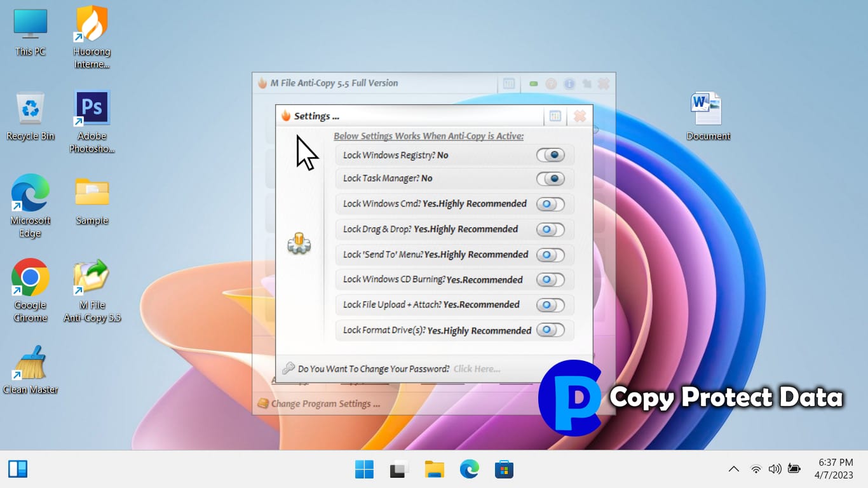Viewport: 868px width, 488px height.
Task: Select the Word Document on desktop
Action: click(708, 116)
